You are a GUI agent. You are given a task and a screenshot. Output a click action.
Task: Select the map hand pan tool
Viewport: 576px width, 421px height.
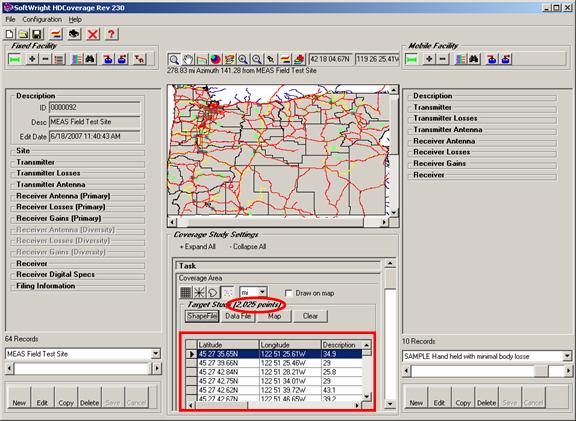point(188,59)
